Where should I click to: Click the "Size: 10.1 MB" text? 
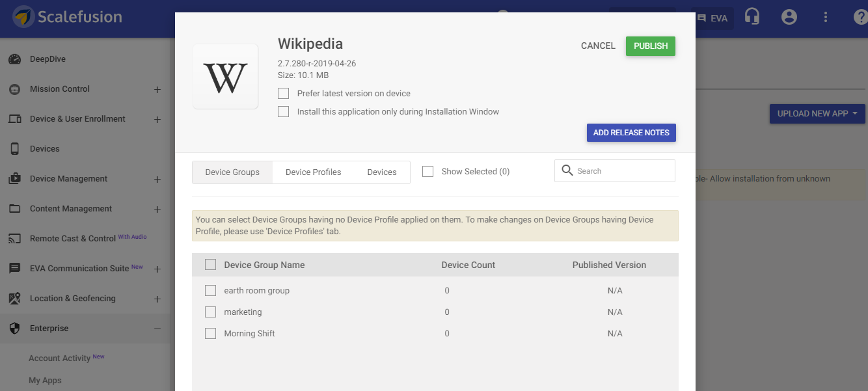tap(303, 75)
